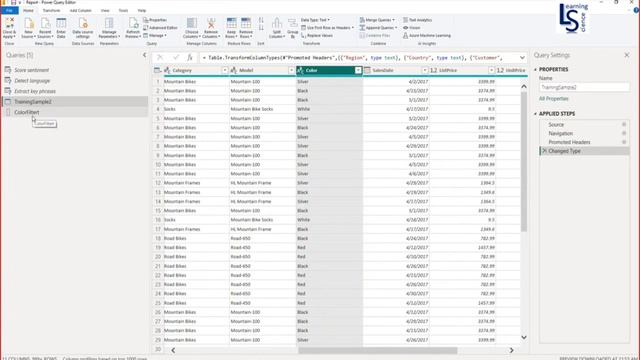Confirm the formula with the checkmark icon

(176, 58)
